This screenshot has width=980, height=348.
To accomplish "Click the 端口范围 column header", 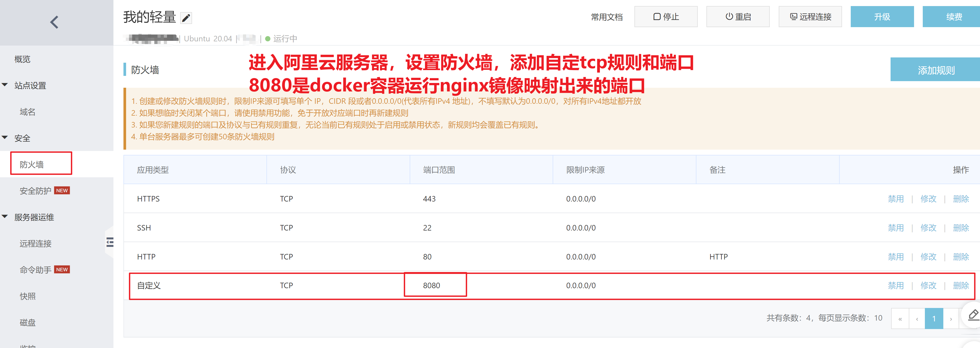I will coord(439,170).
